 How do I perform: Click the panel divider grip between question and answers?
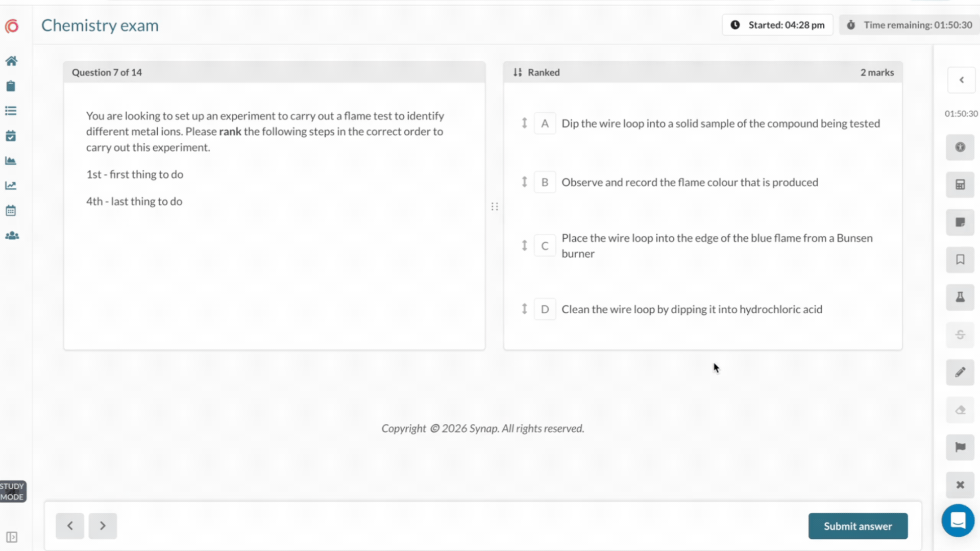(495, 207)
